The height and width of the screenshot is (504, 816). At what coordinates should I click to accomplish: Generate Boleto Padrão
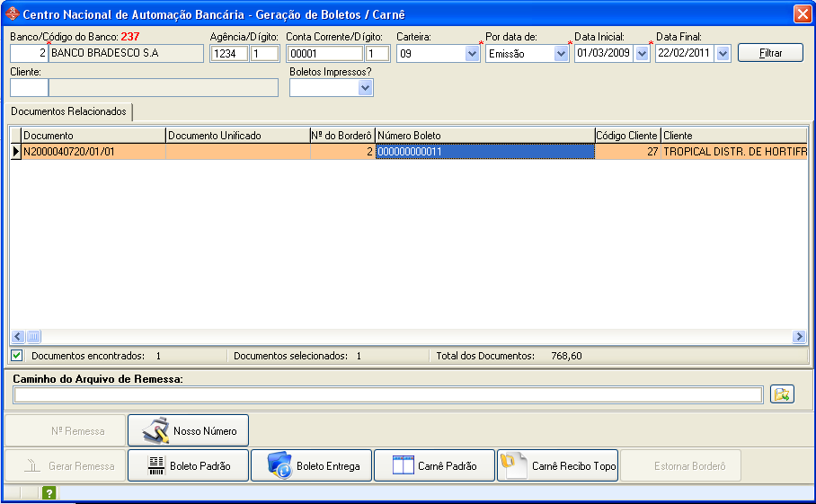[x=189, y=465]
